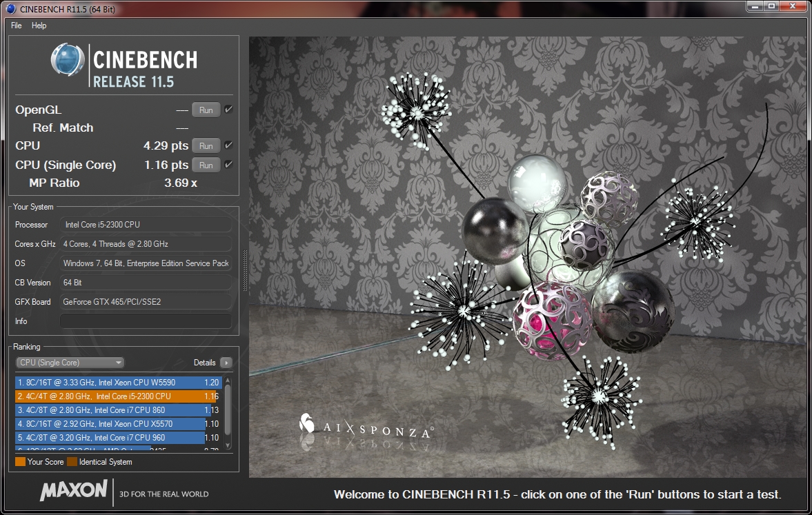Click the empty Info input field

[x=146, y=321]
